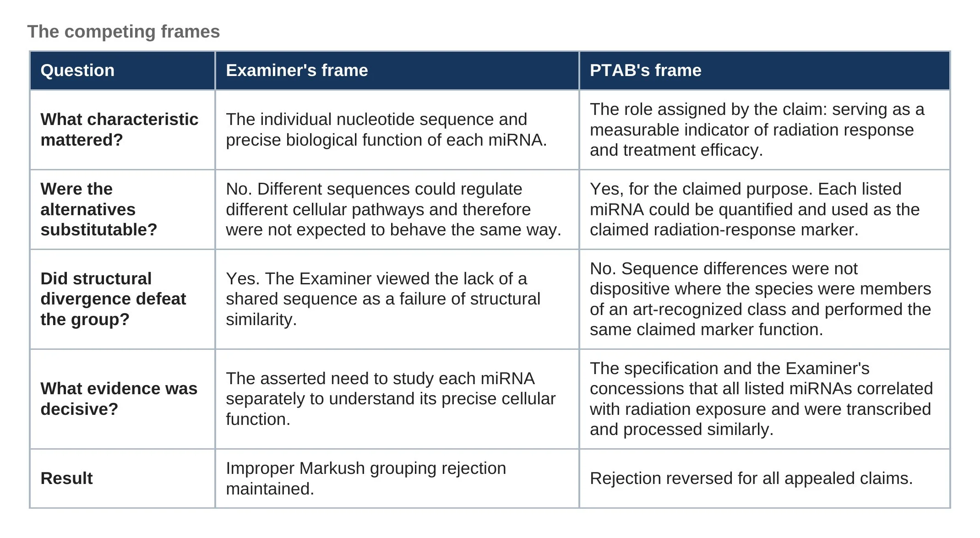
Task: Click the 'Sequence differences were not dispositive' cell
Action: point(765,299)
